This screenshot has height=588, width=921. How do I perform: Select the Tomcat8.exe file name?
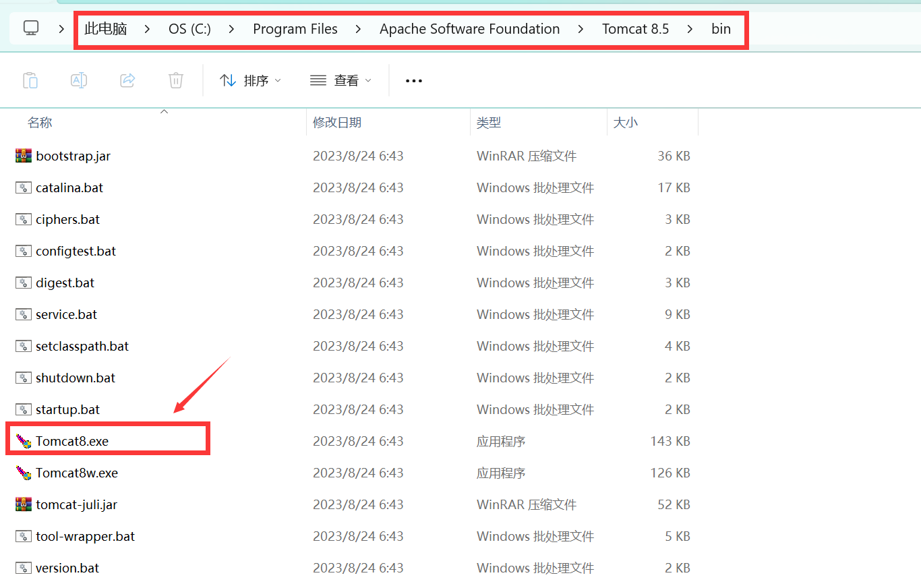(72, 441)
